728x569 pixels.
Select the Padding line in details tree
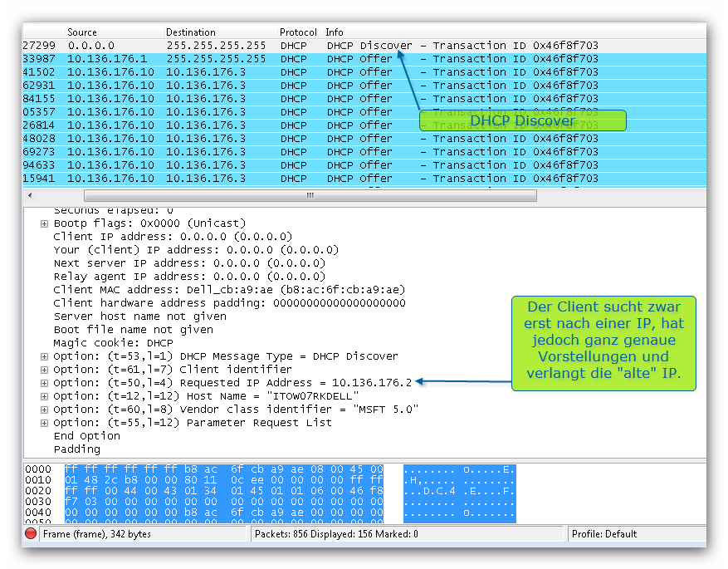coord(77,449)
